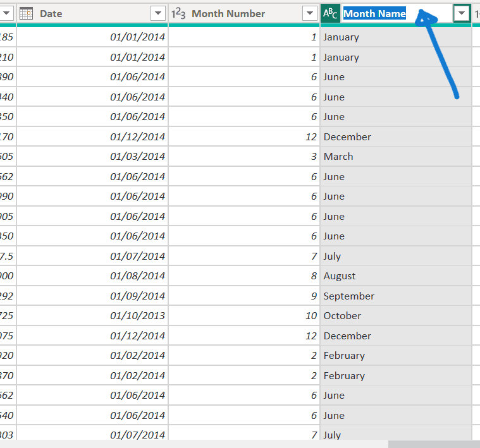Click the October month name cell
The width and height of the screenshot is (480, 448).
(342, 316)
